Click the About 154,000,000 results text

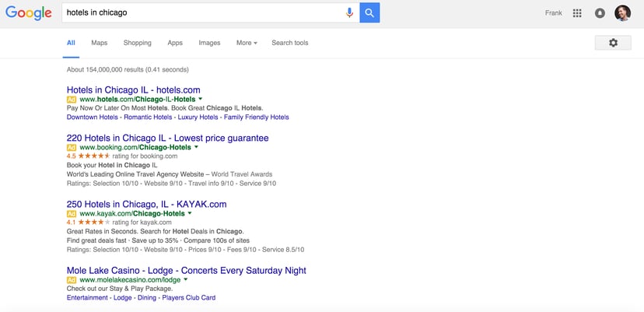[x=128, y=70]
